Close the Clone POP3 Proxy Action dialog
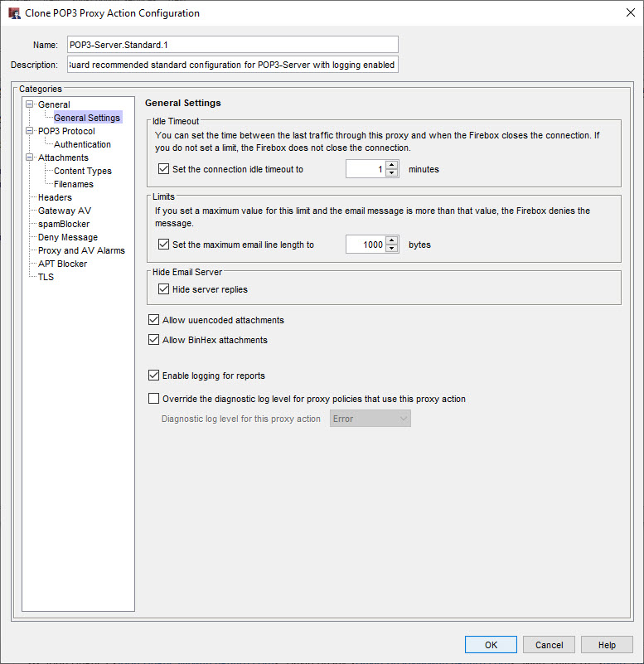The height and width of the screenshot is (664, 644). click(x=631, y=12)
